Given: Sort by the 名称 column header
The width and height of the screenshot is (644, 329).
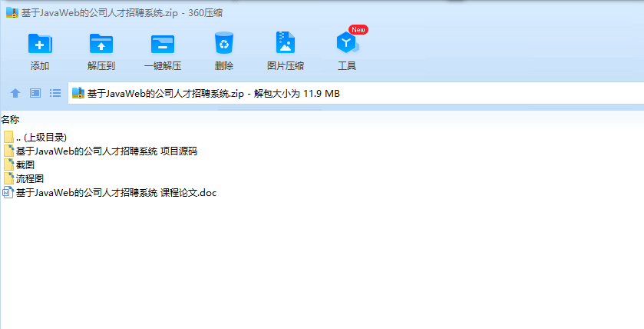Looking at the screenshot, I should click(x=10, y=120).
